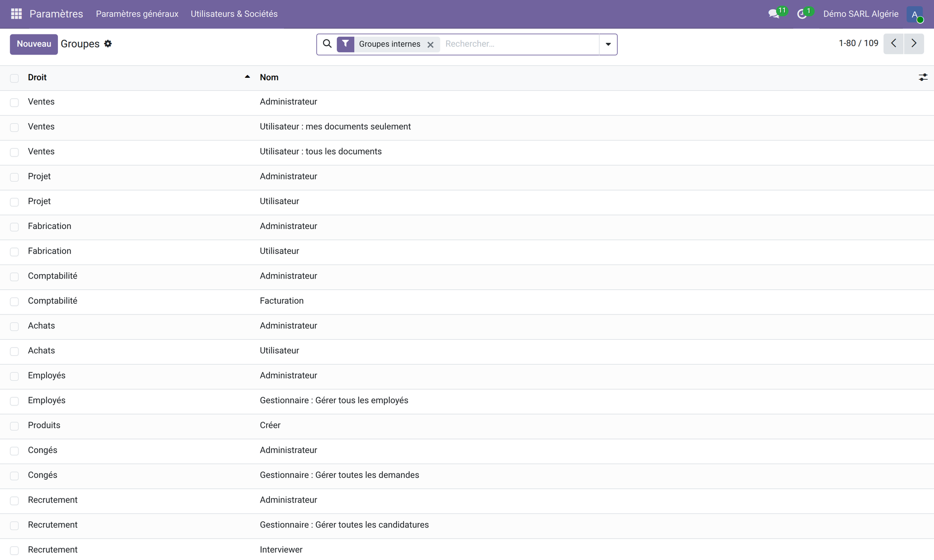This screenshot has height=560, width=934.
Task: Check the Achats Administrateur row
Action: (x=15, y=326)
